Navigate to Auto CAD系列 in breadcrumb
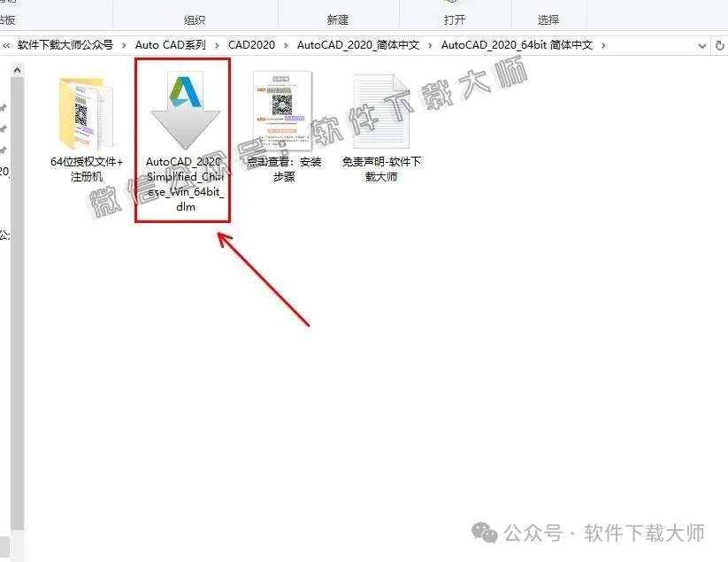728x562 pixels. (x=172, y=42)
